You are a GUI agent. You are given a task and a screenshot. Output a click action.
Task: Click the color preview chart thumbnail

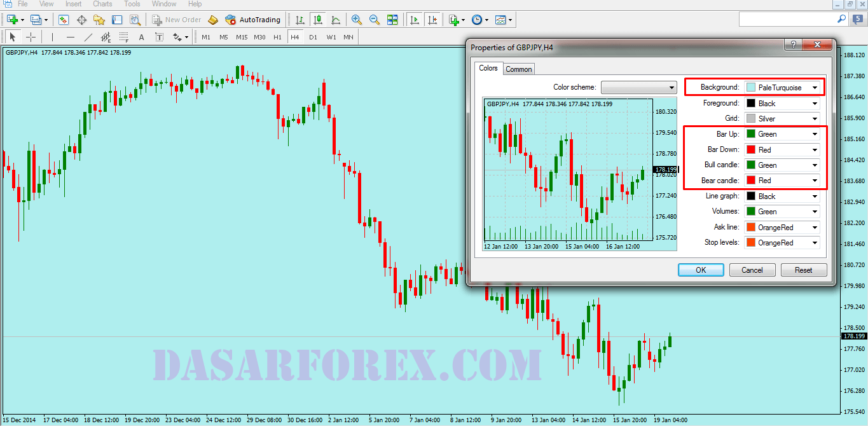point(580,174)
